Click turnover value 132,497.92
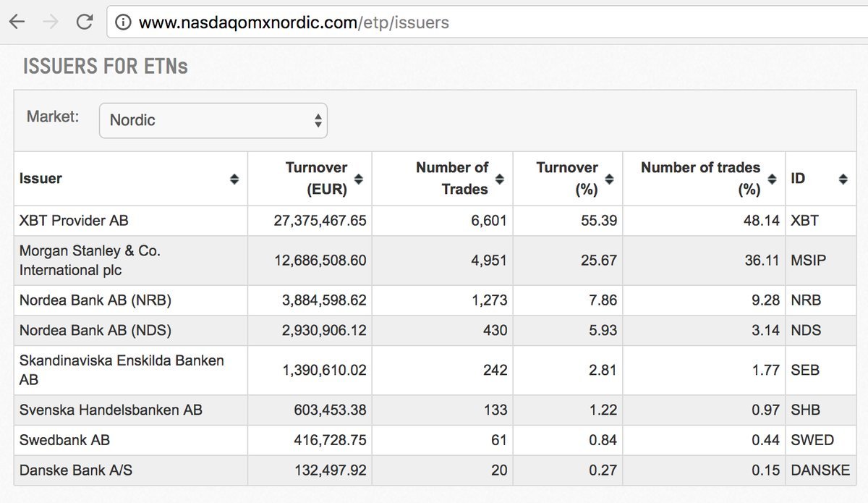Screen dimensions: 868x503 [x=331, y=470]
